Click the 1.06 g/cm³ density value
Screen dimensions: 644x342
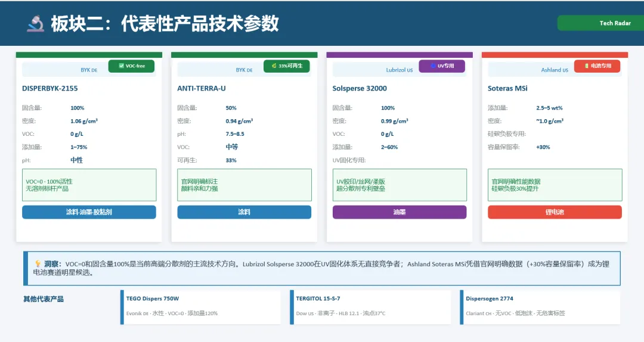pyautogui.click(x=84, y=121)
